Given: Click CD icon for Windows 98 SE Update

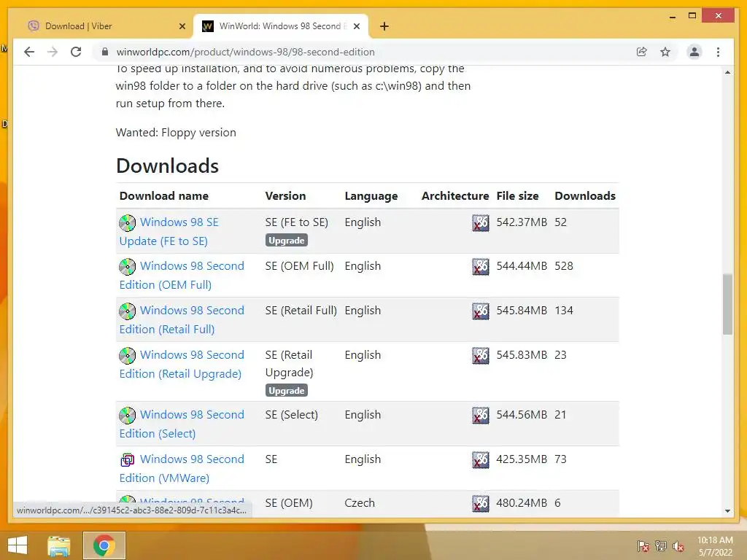Looking at the screenshot, I should [x=127, y=223].
